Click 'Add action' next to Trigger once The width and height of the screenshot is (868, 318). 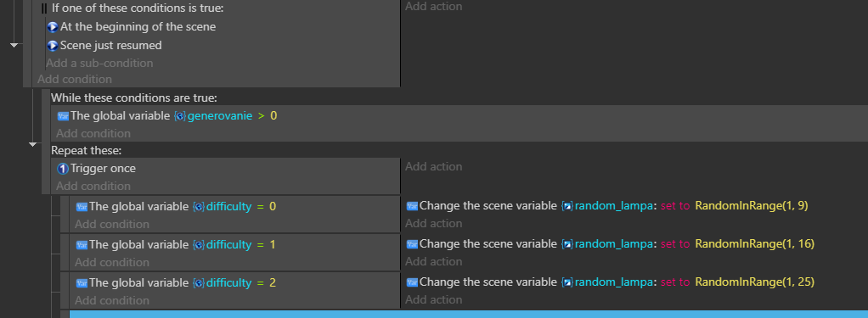433,166
